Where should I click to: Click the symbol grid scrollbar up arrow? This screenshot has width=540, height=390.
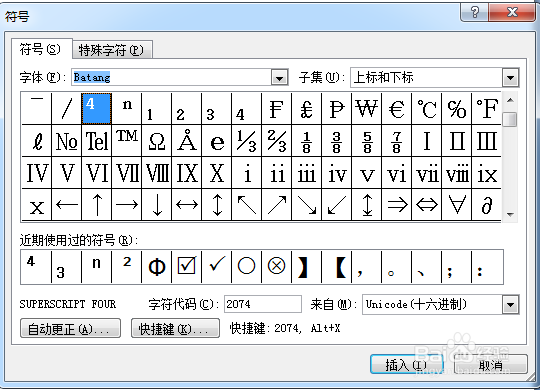coord(510,101)
